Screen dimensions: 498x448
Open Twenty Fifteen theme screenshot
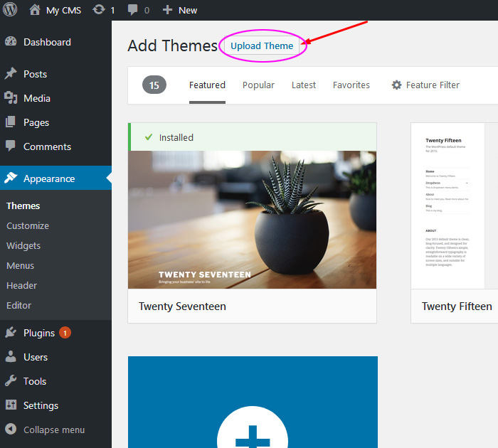click(455, 206)
